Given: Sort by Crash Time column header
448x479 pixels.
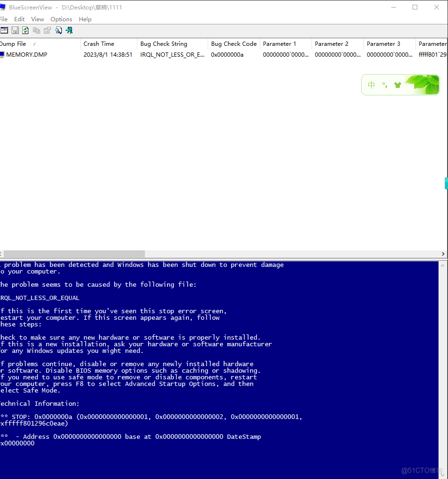Looking at the screenshot, I should tap(109, 44).
